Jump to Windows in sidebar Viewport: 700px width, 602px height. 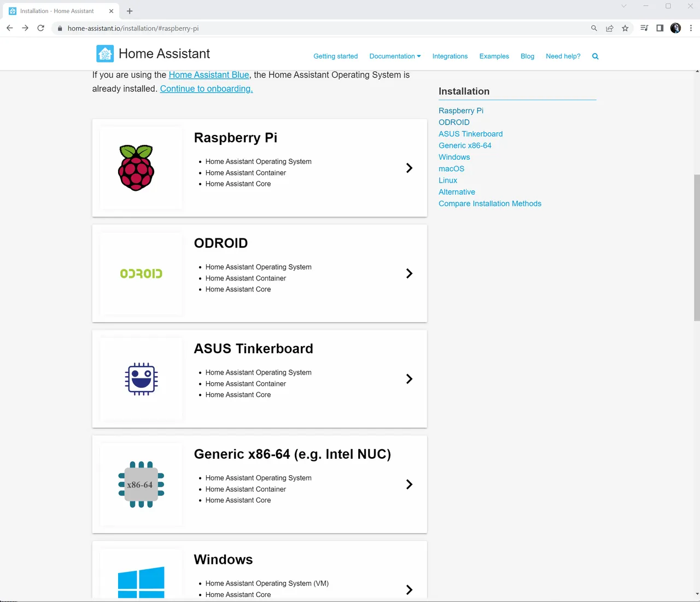454,157
